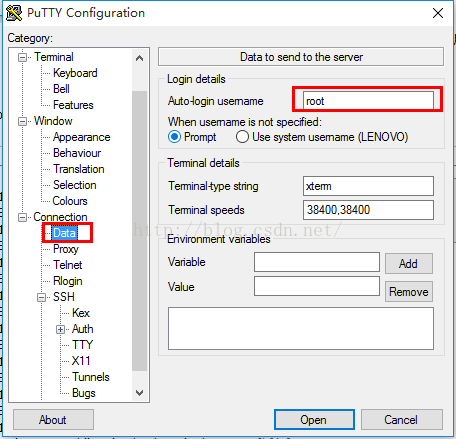This screenshot has height=439, width=456.
Task: Select Data under Connection
Action: click(65, 233)
